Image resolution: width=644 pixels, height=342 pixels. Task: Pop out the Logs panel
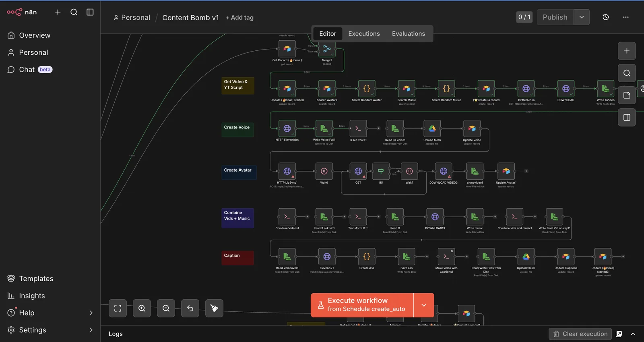click(x=619, y=334)
